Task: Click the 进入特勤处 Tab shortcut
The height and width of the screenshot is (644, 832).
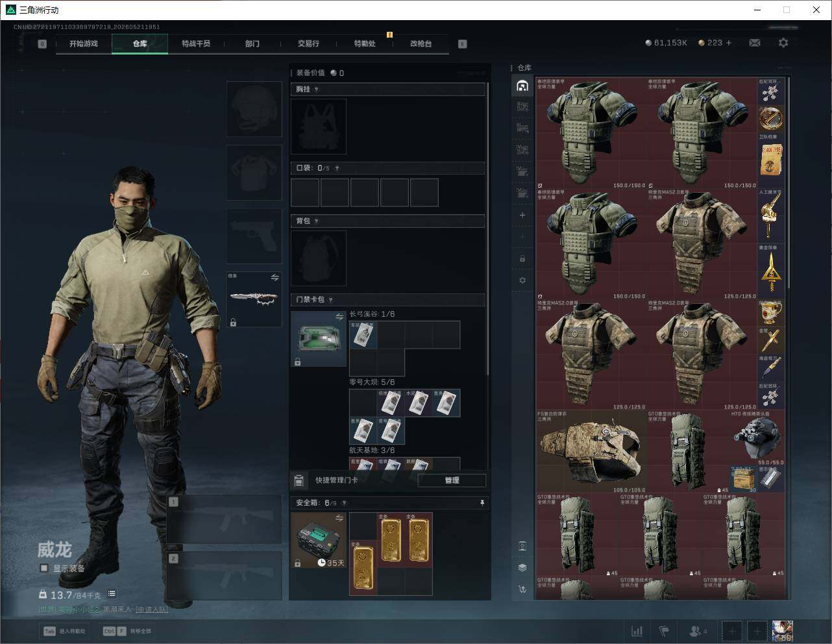Action: coord(64,631)
